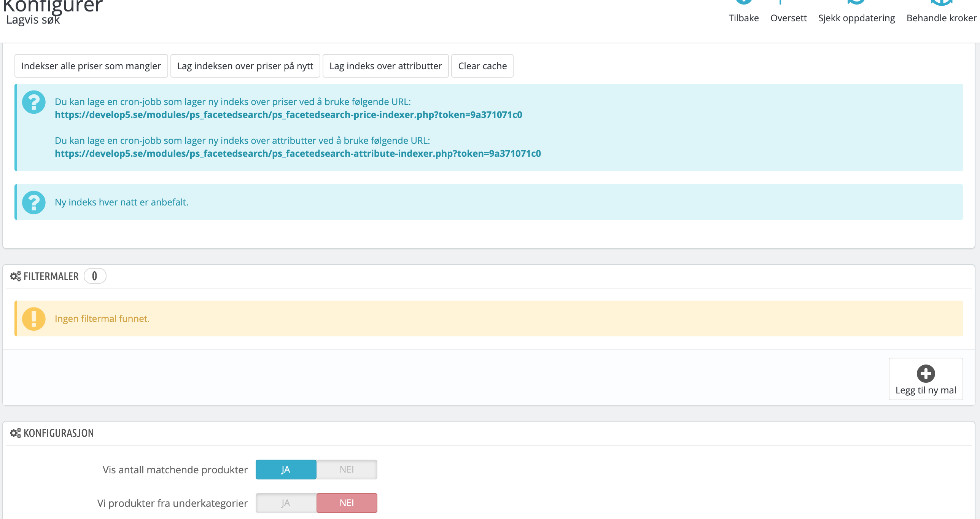Screen dimensions: 980x519
Task: Click Lag indeksen over priser på nytt
Action: coord(245,66)
